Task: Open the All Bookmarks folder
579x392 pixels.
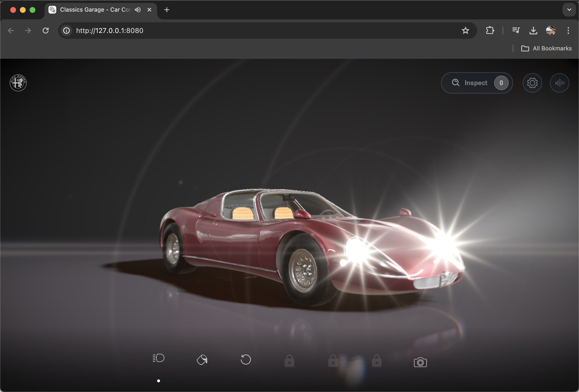Action: coord(546,48)
